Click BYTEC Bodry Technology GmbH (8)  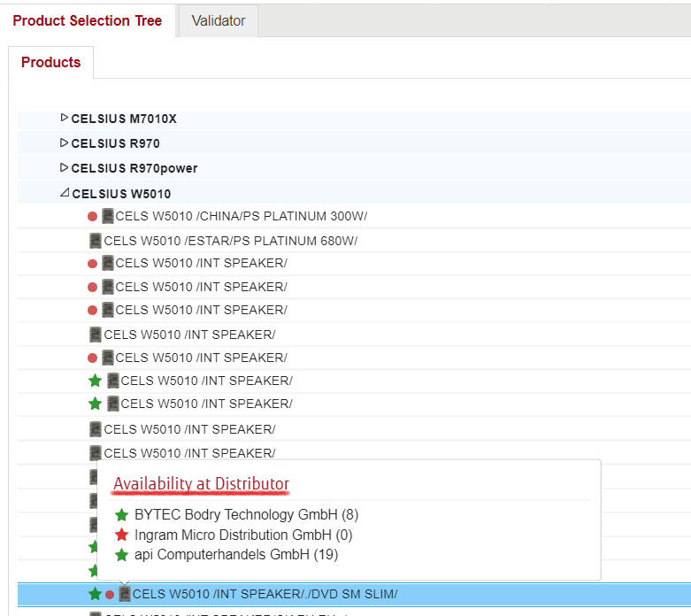[x=246, y=514]
